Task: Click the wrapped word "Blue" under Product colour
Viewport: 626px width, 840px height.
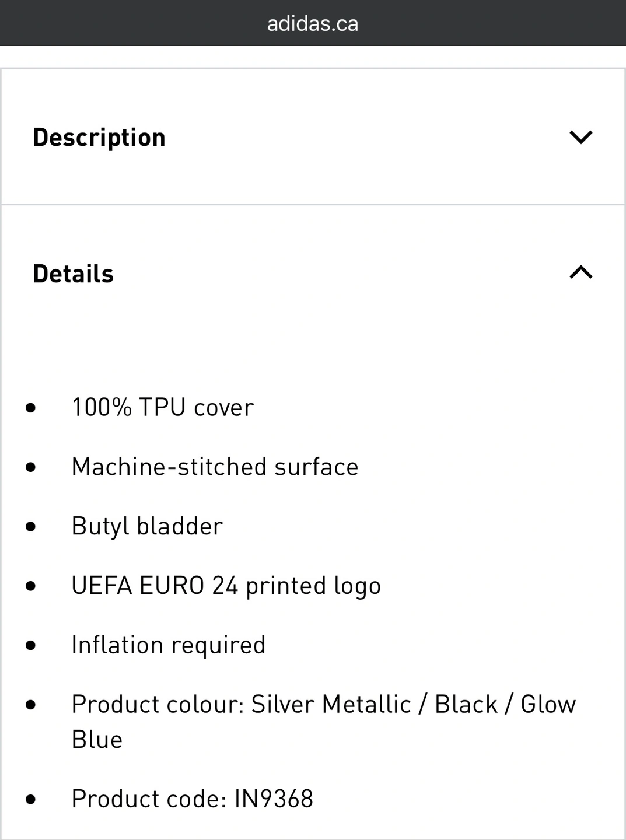Action: [97, 740]
